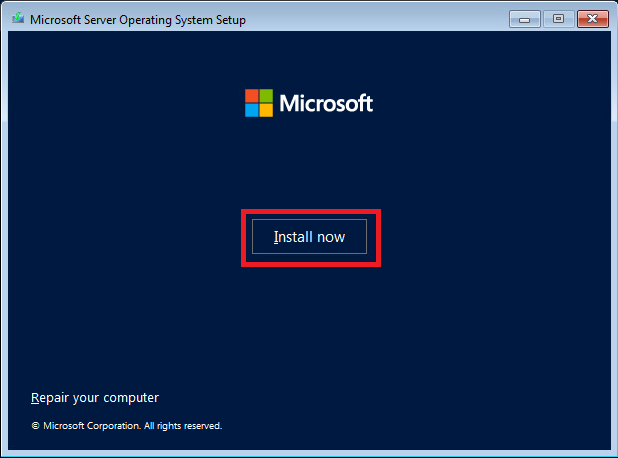Image resolution: width=618 pixels, height=458 pixels.
Task: Click the word "Install" inside the button
Action: point(293,237)
